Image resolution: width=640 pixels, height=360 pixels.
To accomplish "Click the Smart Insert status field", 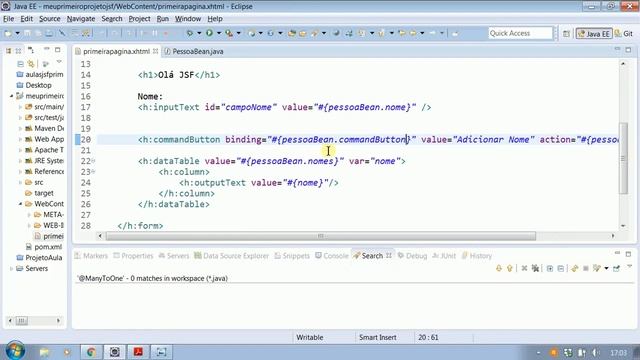I will pyautogui.click(x=378, y=338).
